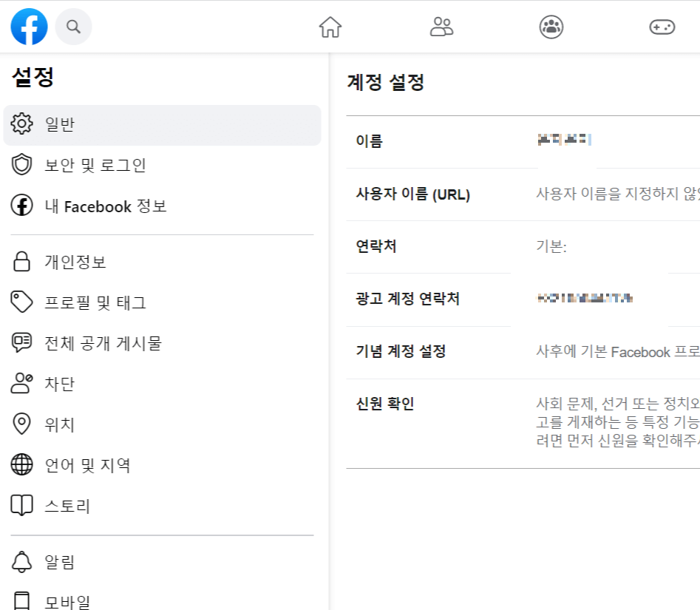Open Facebook home via the logo icon
Viewport: 700px width, 610px height.
click(x=27, y=26)
